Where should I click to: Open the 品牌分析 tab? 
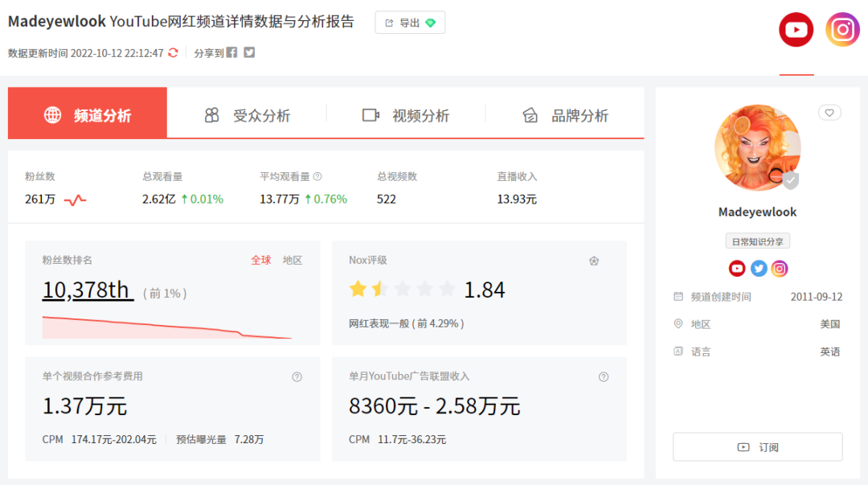click(565, 115)
